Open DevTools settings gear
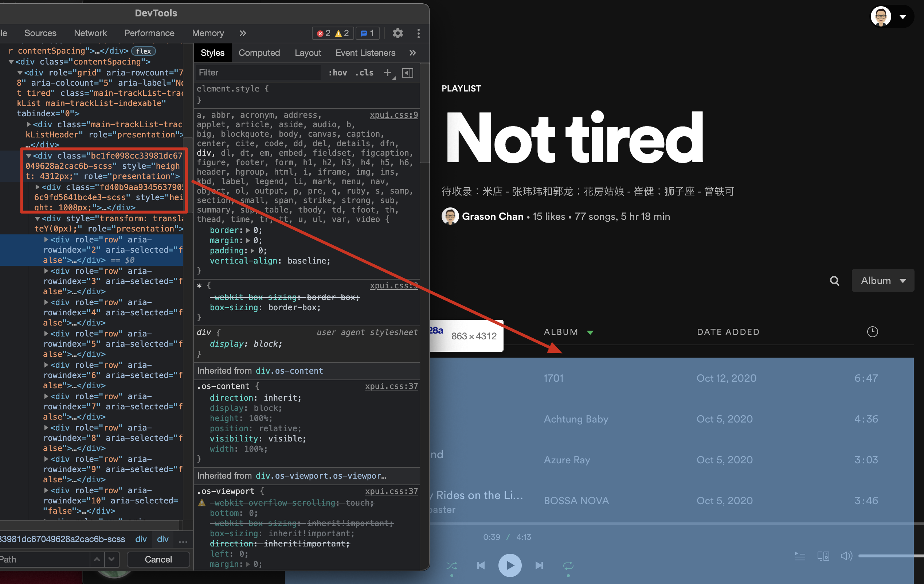Image resolution: width=924 pixels, height=584 pixels. tap(398, 34)
